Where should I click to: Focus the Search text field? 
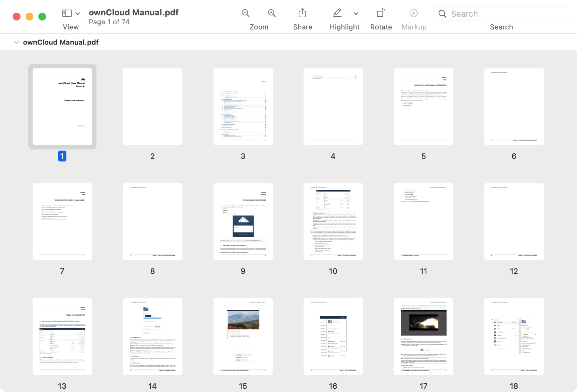point(502,14)
